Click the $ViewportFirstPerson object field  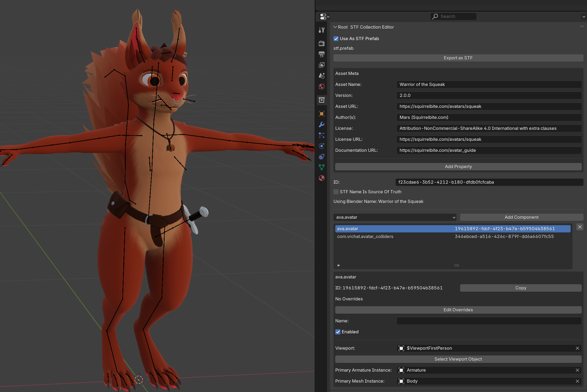(x=489, y=348)
